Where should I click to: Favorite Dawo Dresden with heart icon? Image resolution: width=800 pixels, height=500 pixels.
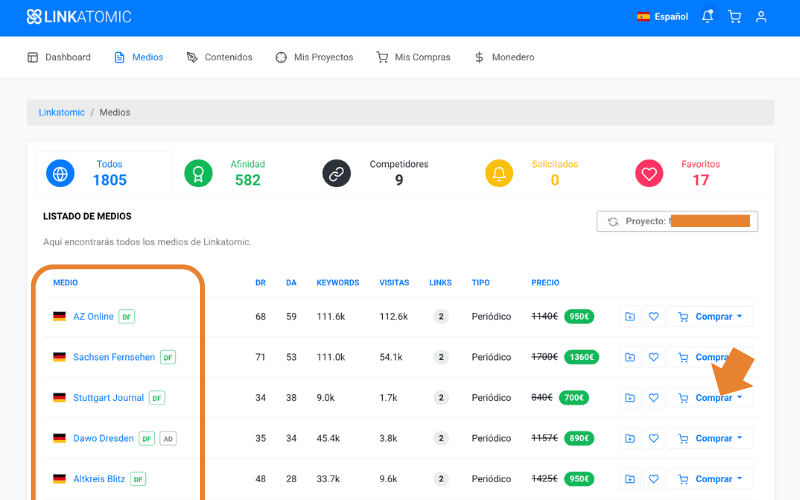click(x=654, y=438)
